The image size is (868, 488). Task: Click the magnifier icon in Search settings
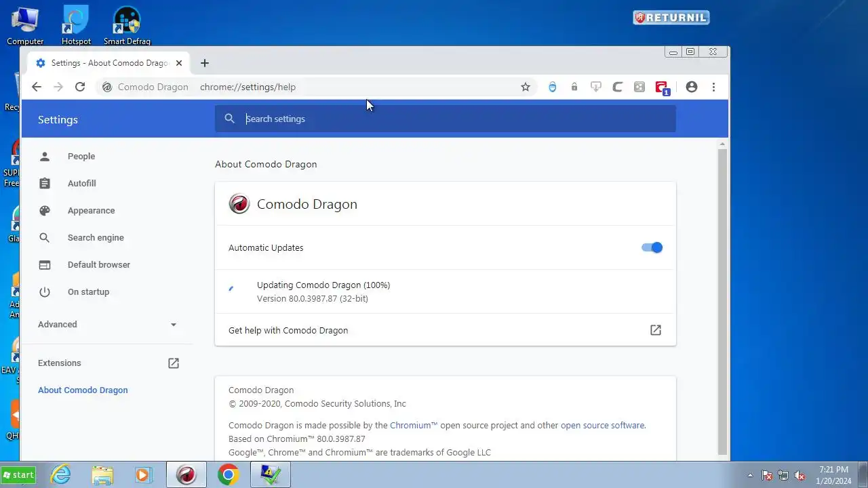(x=230, y=119)
